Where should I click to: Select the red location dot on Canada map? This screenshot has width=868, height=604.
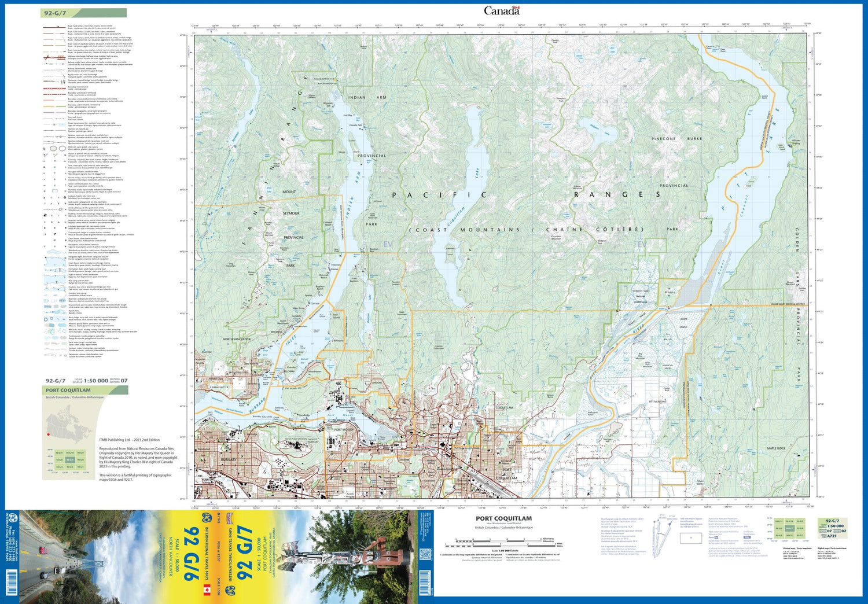48,434
